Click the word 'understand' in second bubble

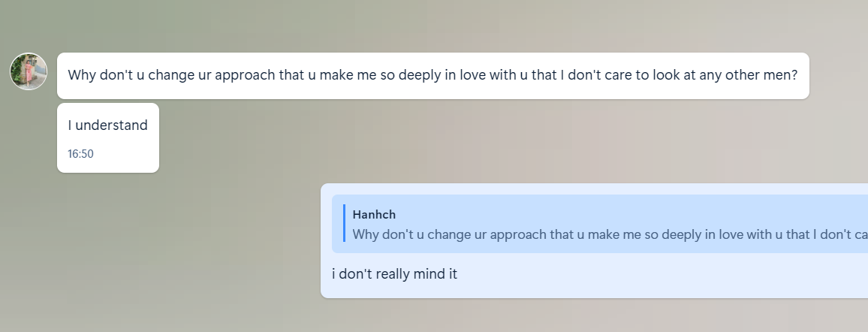coord(111,125)
